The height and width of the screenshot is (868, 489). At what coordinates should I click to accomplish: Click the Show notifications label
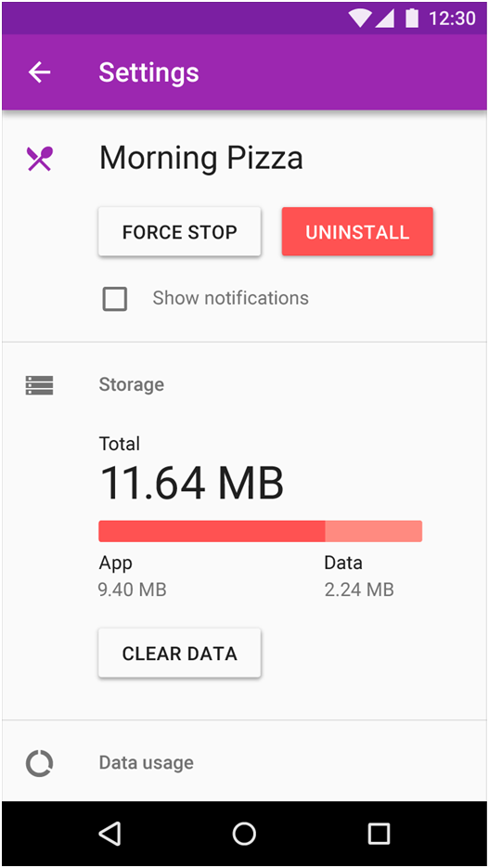pyautogui.click(x=231, y=298)
